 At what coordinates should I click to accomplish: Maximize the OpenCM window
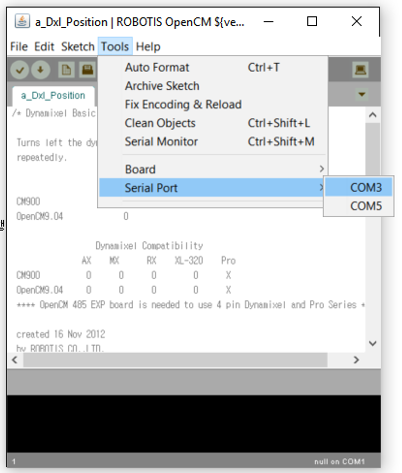(x=312, y=21)
